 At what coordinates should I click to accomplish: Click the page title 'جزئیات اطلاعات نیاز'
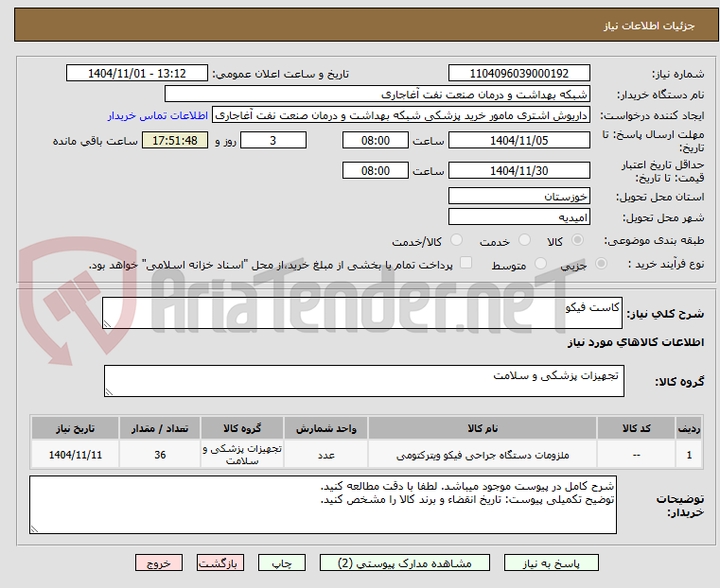pyautogui.click(x=649, y=26)
